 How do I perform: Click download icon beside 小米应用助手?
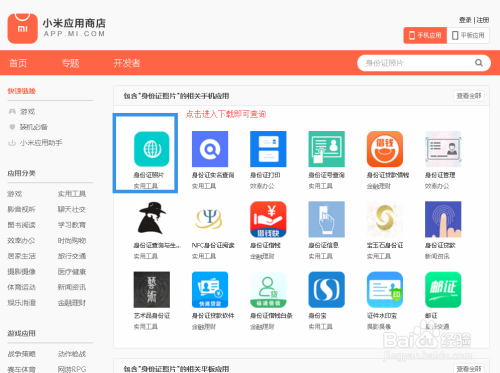(x=12, y=143)
